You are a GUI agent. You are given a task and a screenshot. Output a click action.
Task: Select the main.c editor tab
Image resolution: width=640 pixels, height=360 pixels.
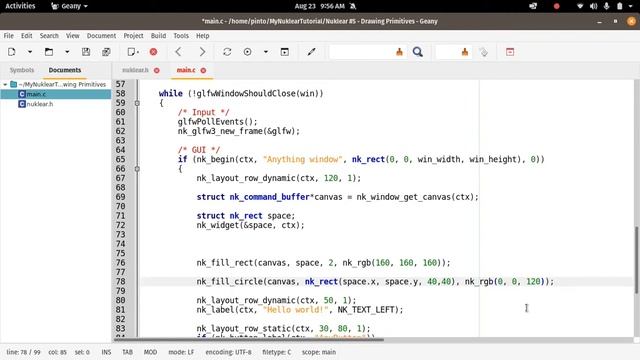(x=186, y=70)
